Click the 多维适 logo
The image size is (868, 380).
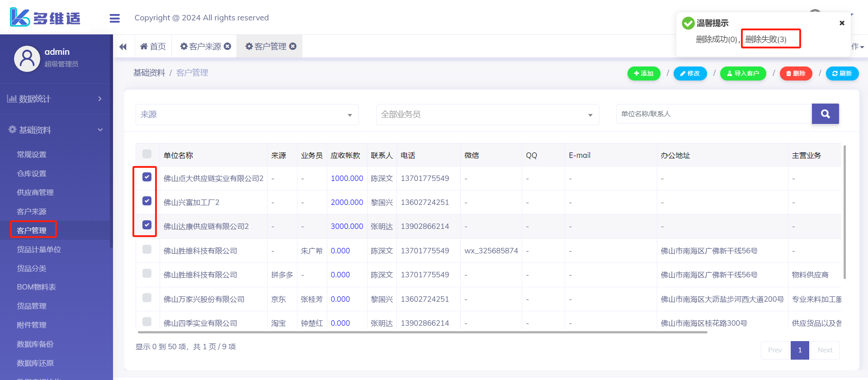tap(45, 18)
